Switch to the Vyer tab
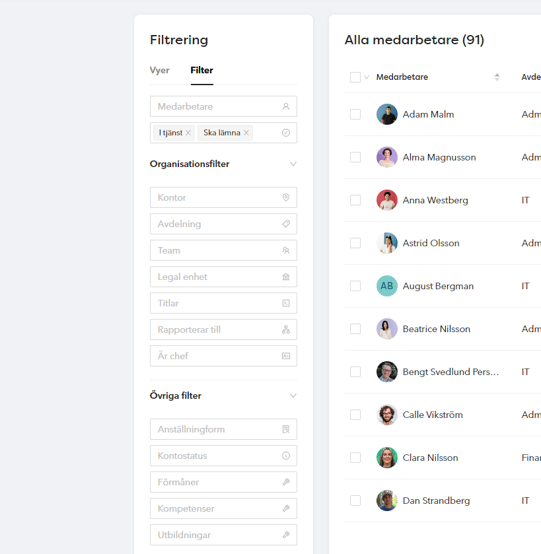Screen dimensions: 541x554 (159, 70)
